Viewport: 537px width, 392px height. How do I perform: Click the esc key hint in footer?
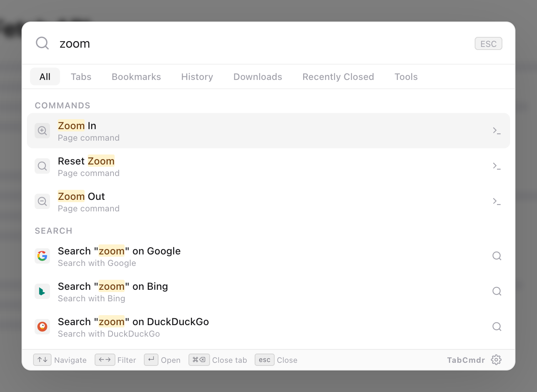(x=265, y=360)
